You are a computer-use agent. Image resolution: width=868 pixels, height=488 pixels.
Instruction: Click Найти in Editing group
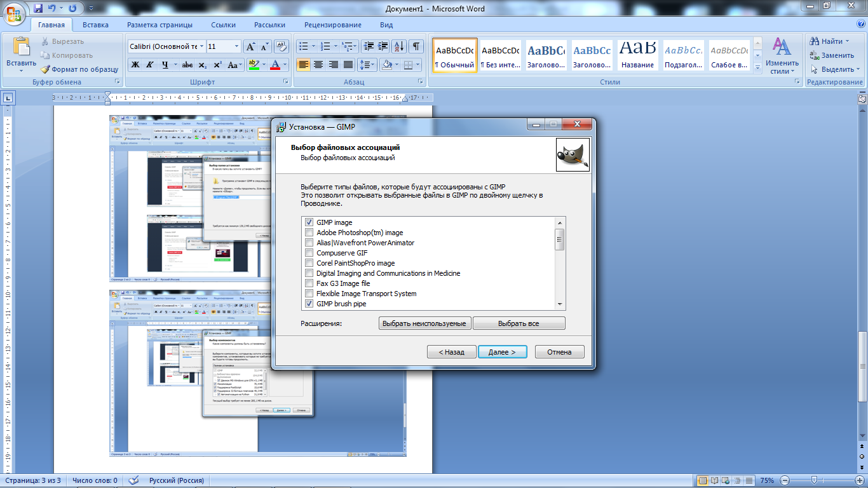click(829, 41)
